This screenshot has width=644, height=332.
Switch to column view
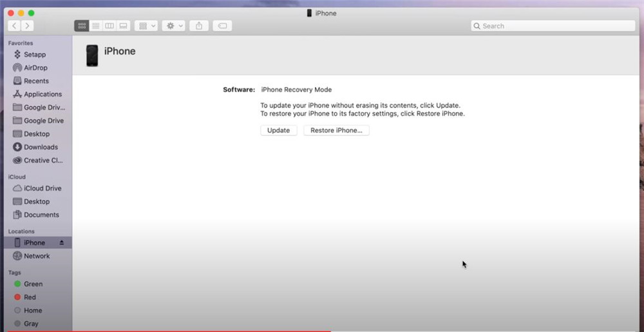tap(109, 26)
